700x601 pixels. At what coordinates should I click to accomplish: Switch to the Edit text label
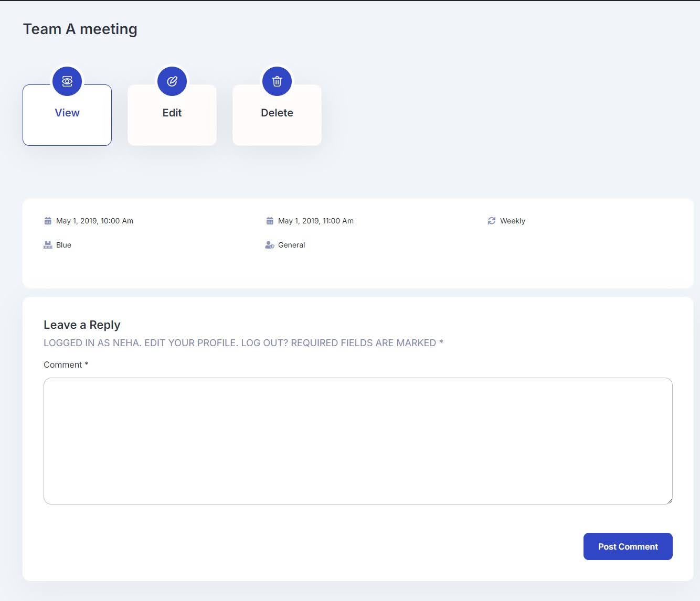click(172, 113)
